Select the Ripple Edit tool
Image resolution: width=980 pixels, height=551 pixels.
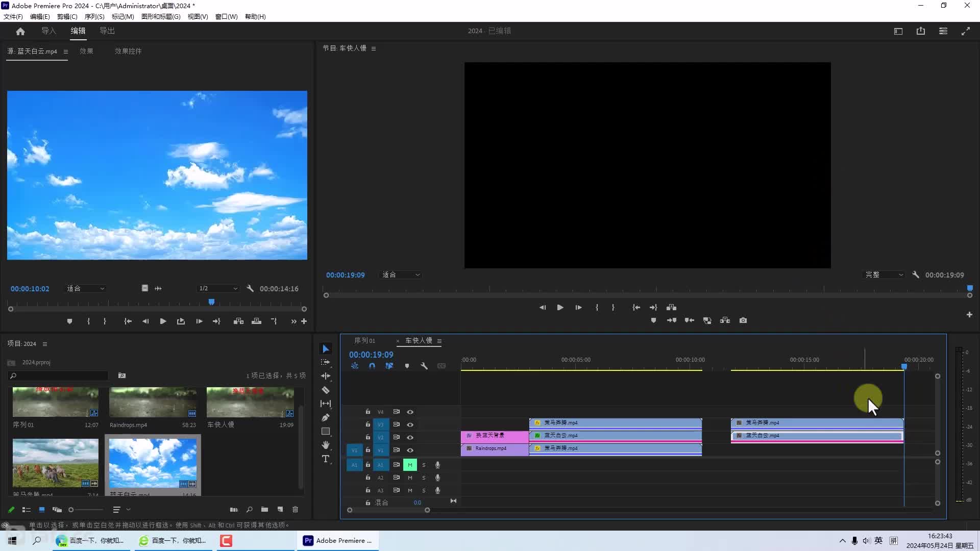click(x=326, y=376)
